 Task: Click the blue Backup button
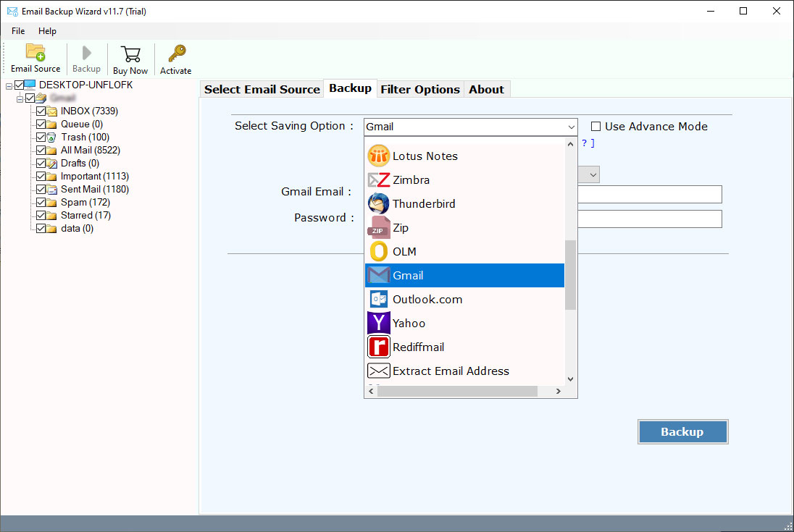point(682,431)
